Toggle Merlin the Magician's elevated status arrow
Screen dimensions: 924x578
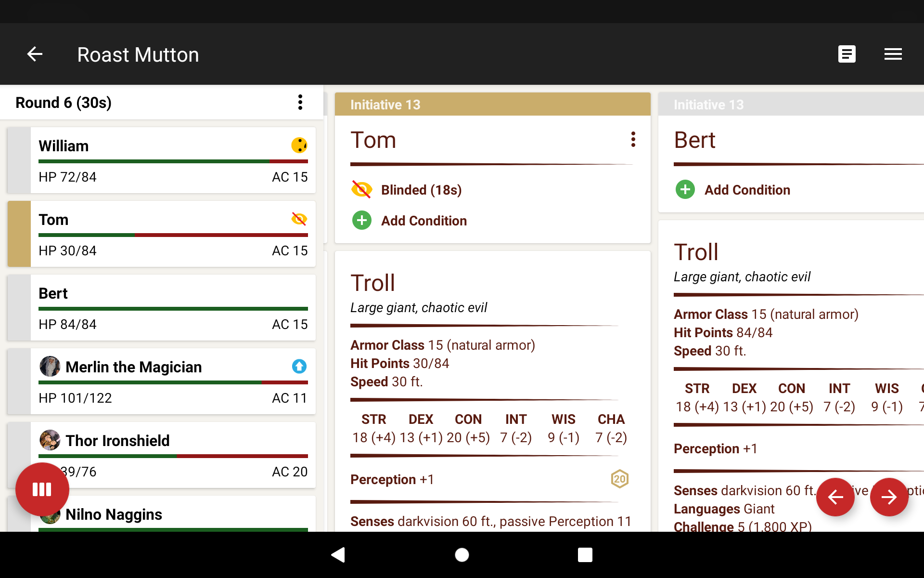[x=299, y=367]
